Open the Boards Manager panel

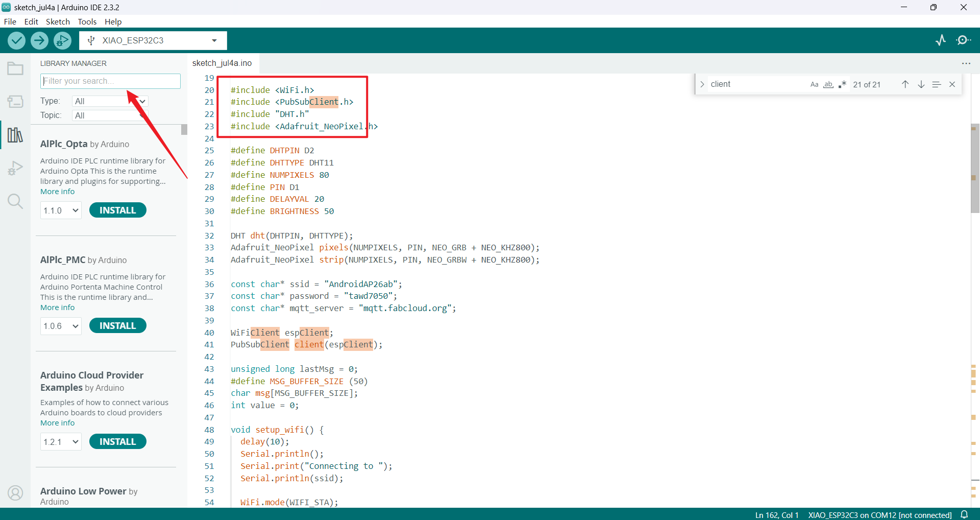coord(15,101)
